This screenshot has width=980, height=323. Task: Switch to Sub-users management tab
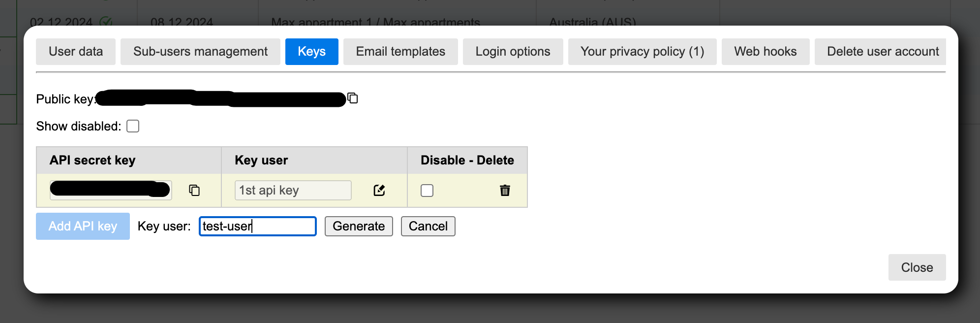[x=200, y=52]
